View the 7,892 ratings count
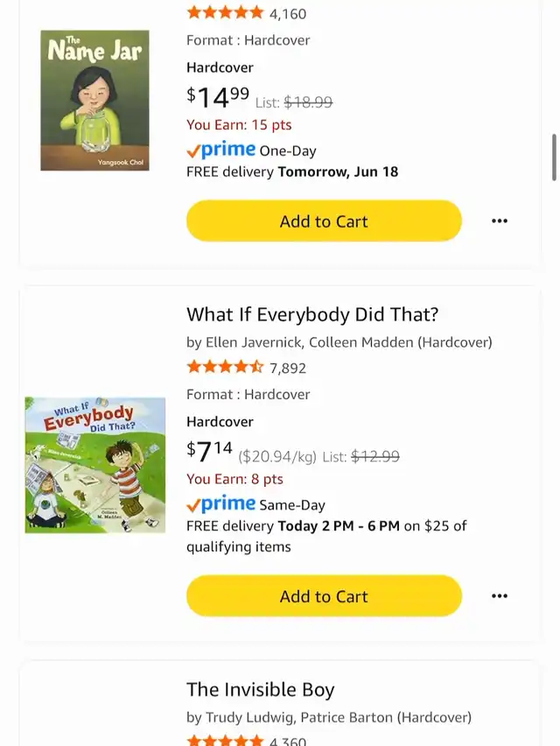560x746 pixels. click(288, 368)
